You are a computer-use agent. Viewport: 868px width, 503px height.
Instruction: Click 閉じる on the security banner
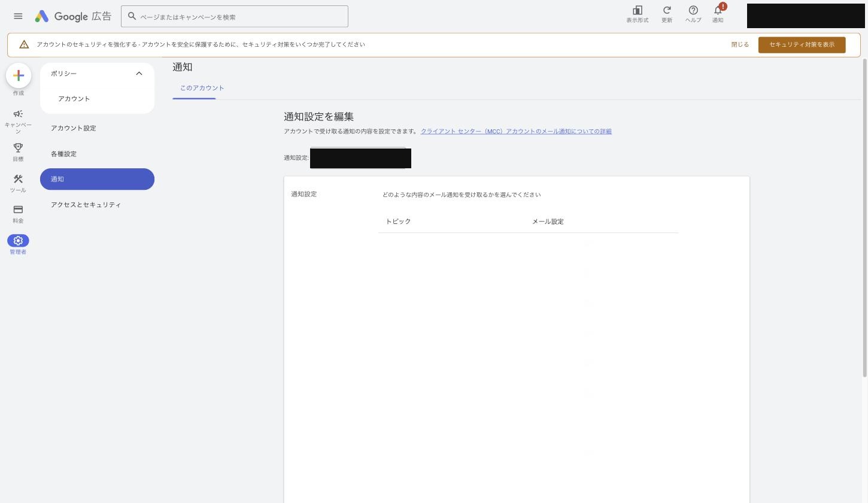coord(740,45)
